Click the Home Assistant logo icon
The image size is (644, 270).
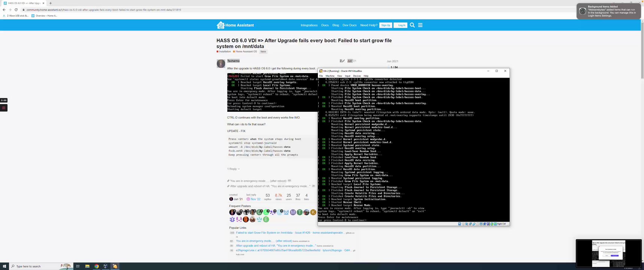click(220, 25)
